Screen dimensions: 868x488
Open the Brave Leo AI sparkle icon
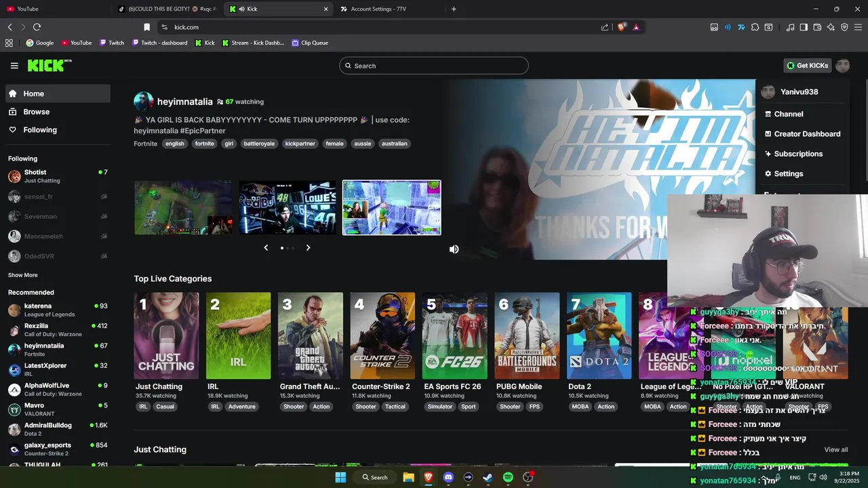click(831, 27)
